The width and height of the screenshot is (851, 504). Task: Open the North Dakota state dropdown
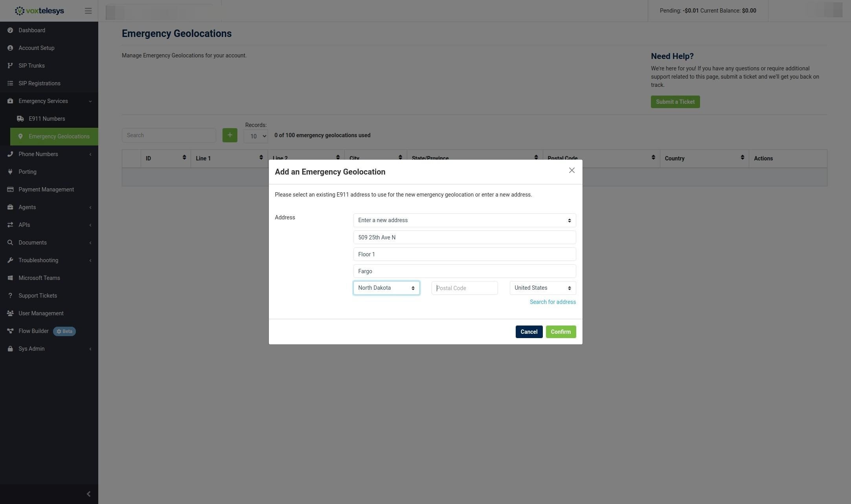coord(386,288)
